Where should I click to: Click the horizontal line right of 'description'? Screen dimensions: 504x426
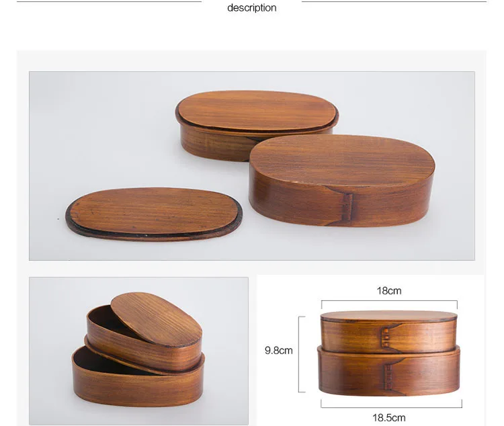coord(394,1)
